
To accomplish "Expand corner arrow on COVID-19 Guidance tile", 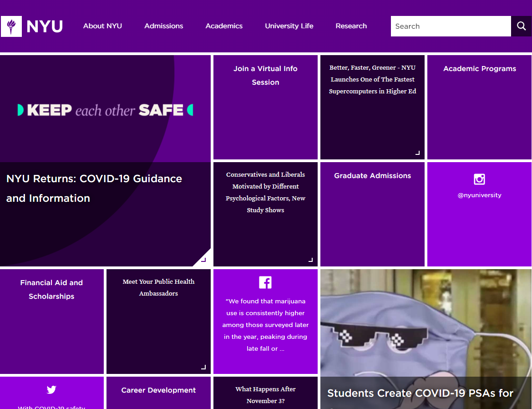I will [x=203, y=260].
